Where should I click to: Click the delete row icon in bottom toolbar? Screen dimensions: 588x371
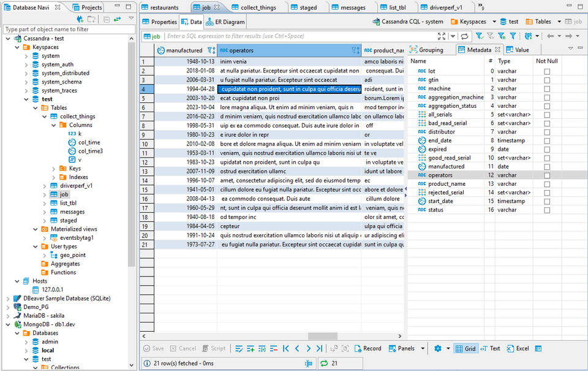[x=273, y=348]
